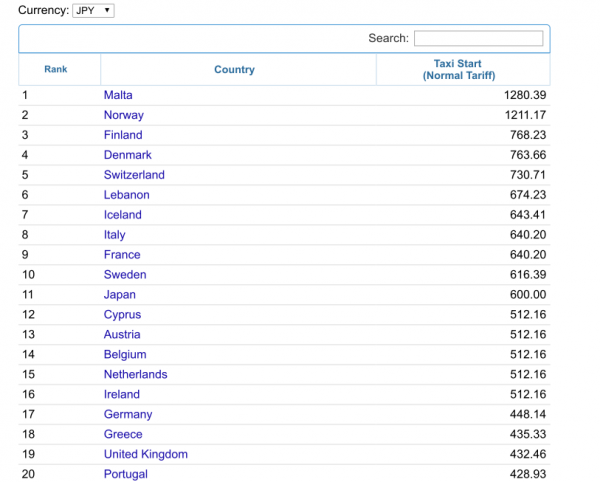
Task: Select the France link
Action: 122,255
